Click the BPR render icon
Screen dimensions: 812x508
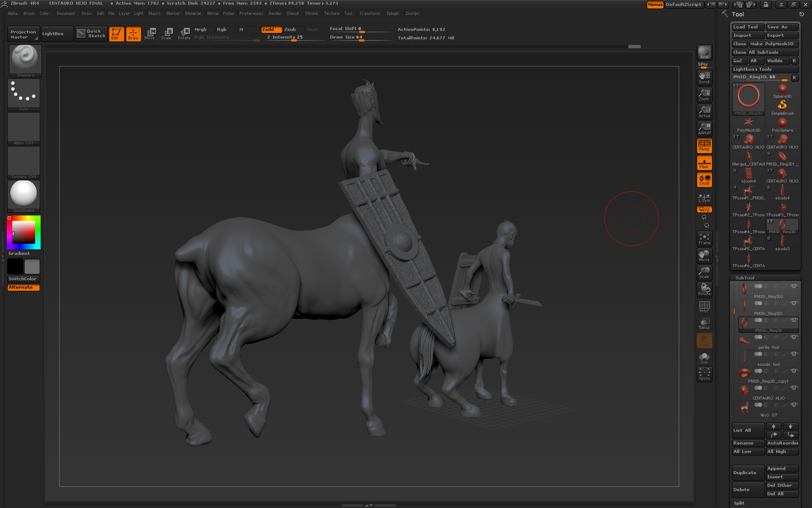point(704,52)
